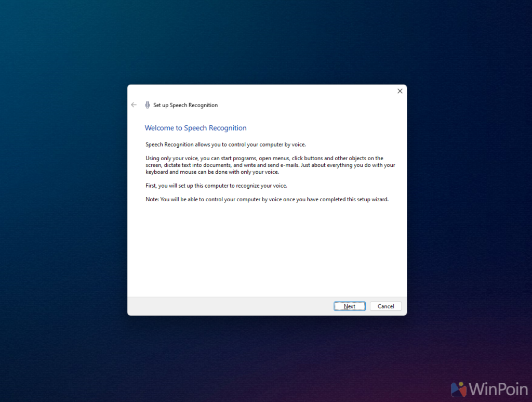The height and width of the screenshot is (402, 532).
Task: Click the sentence "First, you will set up this computer"
Action: pos(216,186)
